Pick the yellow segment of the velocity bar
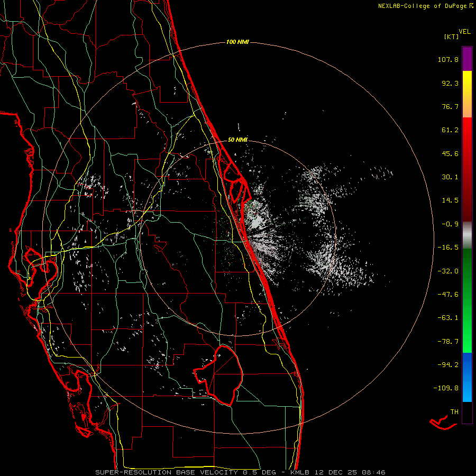The width and height of the screenshot is (476, 476). click(467, 82)
